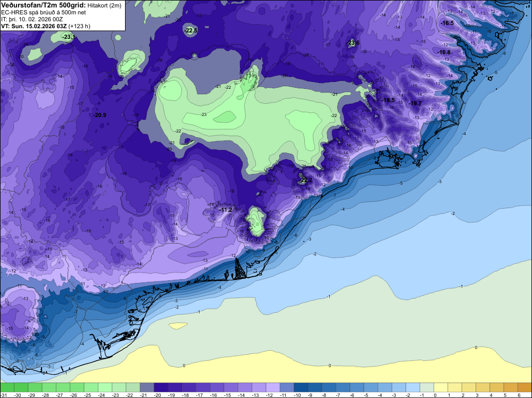Select the legend swatch labeled -14

pos(245,387)
